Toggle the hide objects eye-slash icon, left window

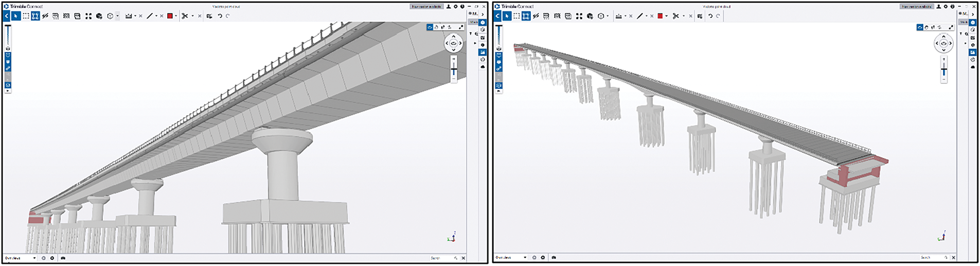pos(45,16)
